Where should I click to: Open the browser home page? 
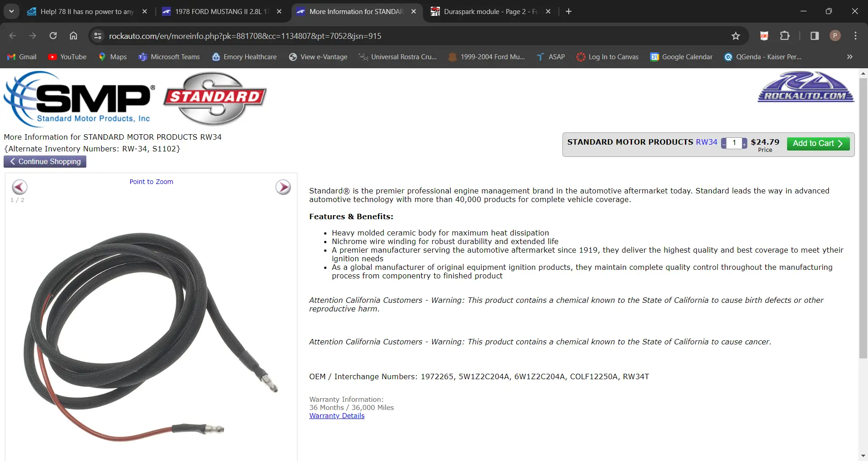[73, 36]
